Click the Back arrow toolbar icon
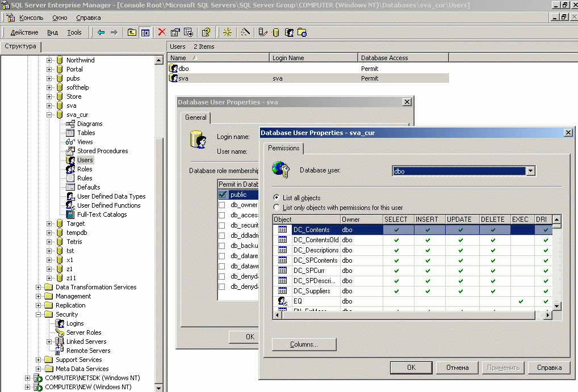The image size is (578, 392). [x=100, y=32]
